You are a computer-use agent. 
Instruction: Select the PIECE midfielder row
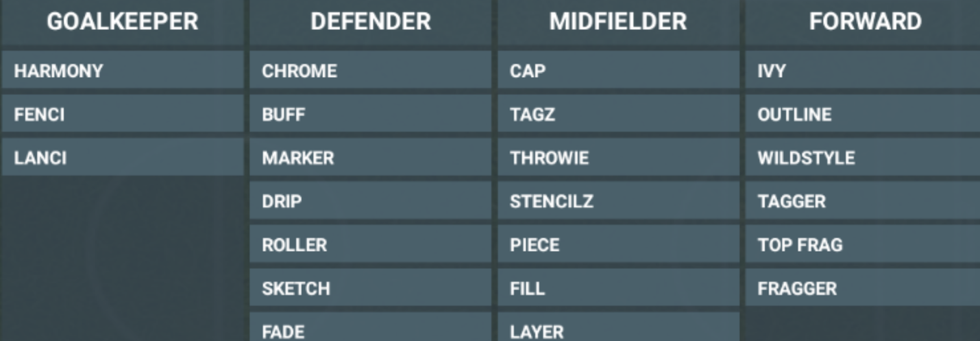click(619, 244)
